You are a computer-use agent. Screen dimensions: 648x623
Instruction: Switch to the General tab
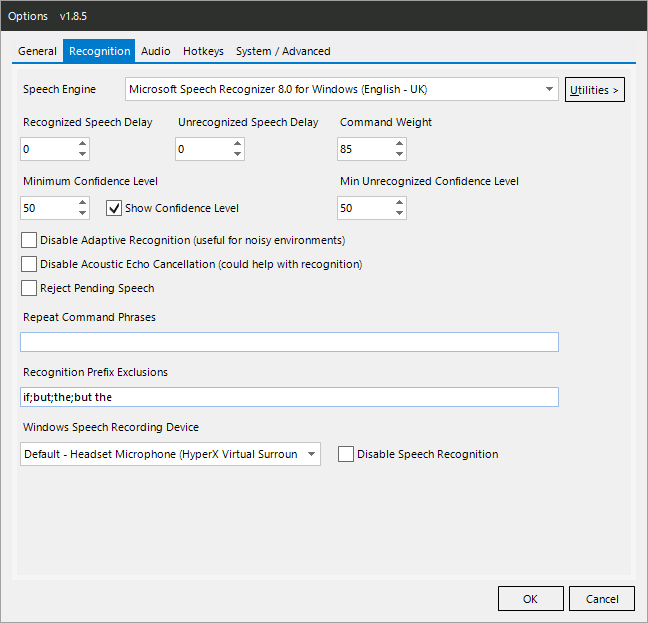pos(37,51)
